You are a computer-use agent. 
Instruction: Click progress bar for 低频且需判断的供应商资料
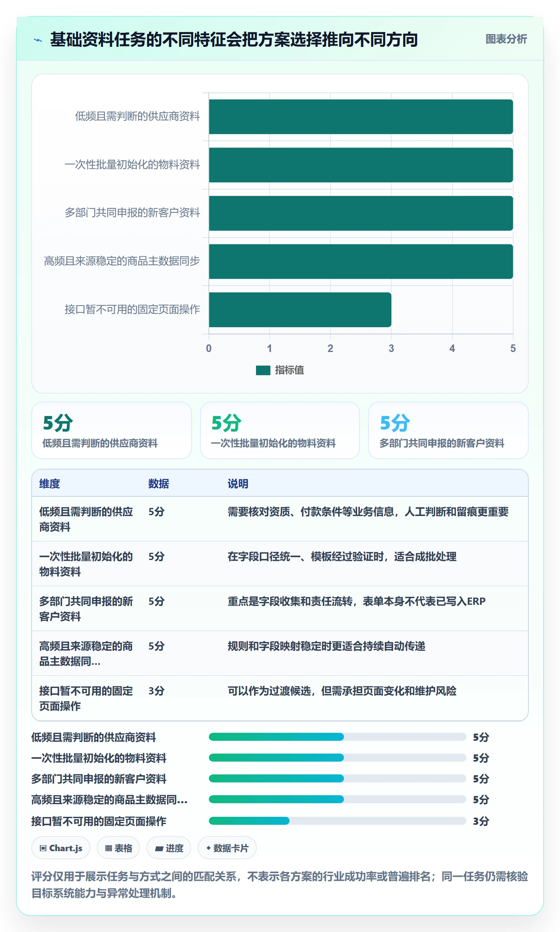[x=337, y=737]
